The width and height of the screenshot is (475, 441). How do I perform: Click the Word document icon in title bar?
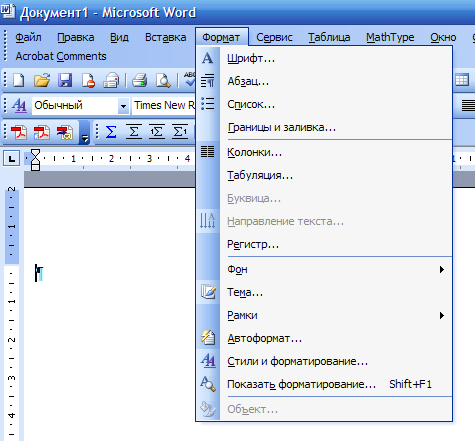point(7,11)
